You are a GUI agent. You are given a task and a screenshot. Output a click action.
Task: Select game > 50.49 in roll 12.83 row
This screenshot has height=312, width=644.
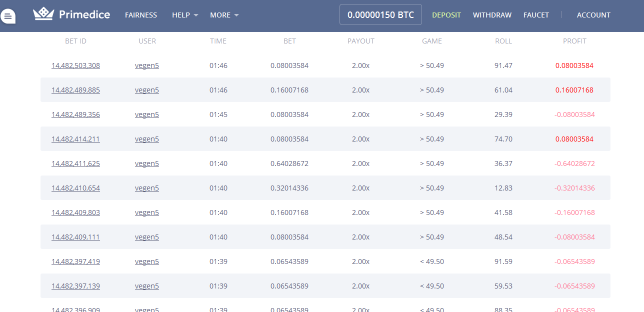click(432, 188)
